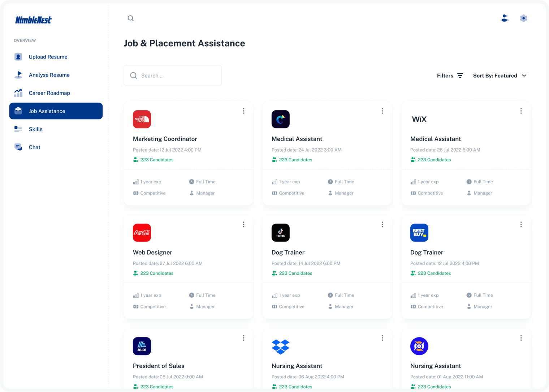The height and width of the screenshot is (392, 549).
Task: Click the Filters lines icon
Action: (460, 75)
